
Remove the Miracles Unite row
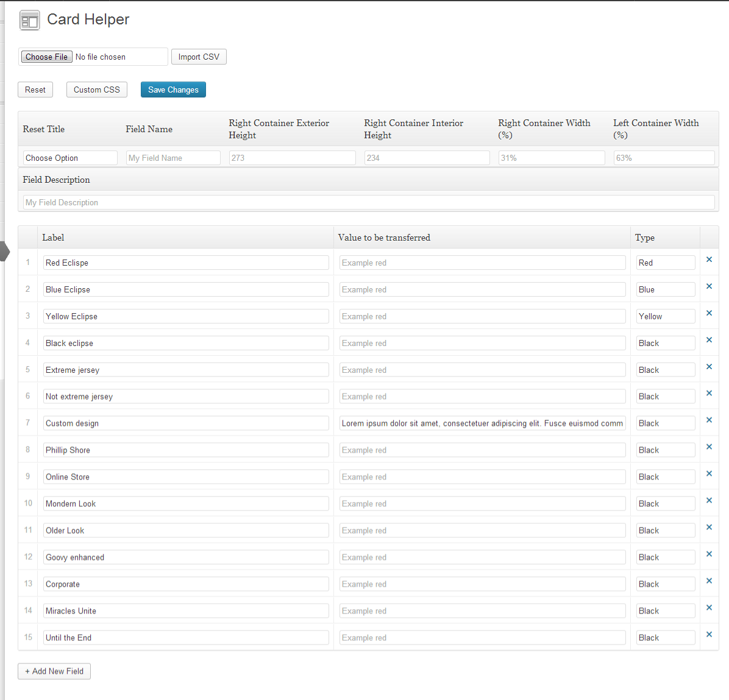pyautogui.click(x=709, y=607)
